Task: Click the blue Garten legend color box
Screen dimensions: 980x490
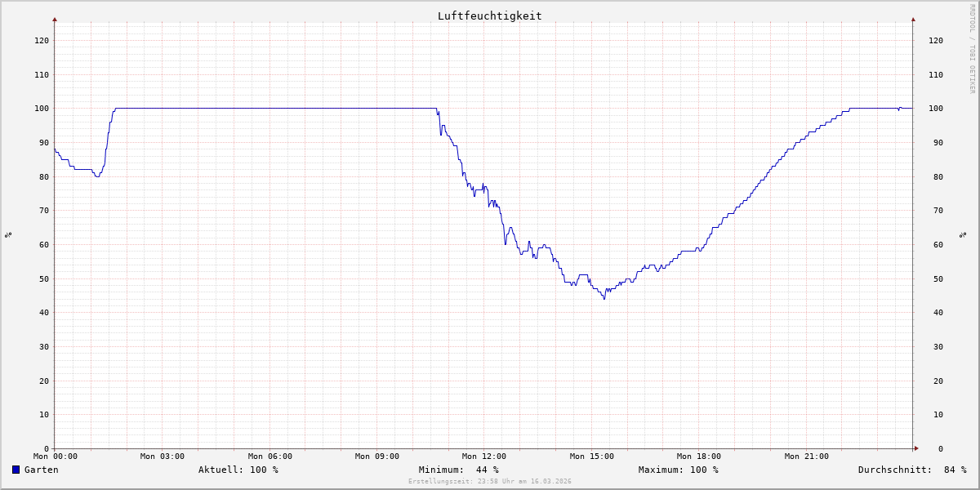Action: [16, 470]
